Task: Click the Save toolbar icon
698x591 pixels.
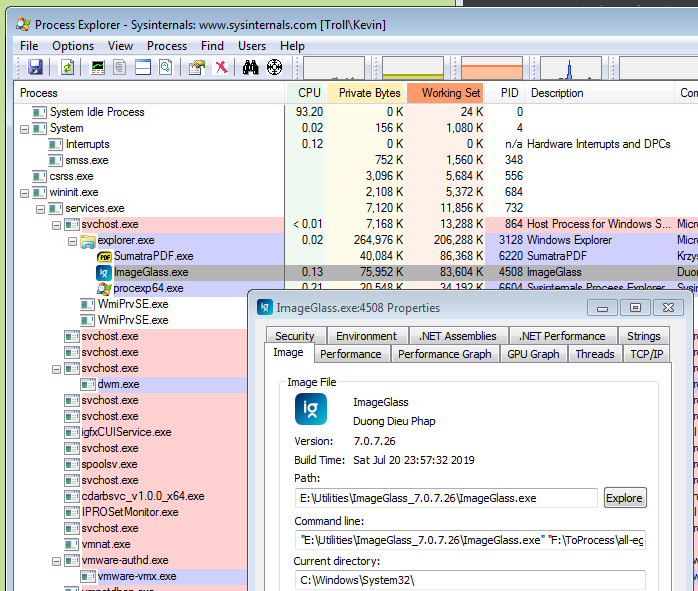Action: [x=35, y=68]
